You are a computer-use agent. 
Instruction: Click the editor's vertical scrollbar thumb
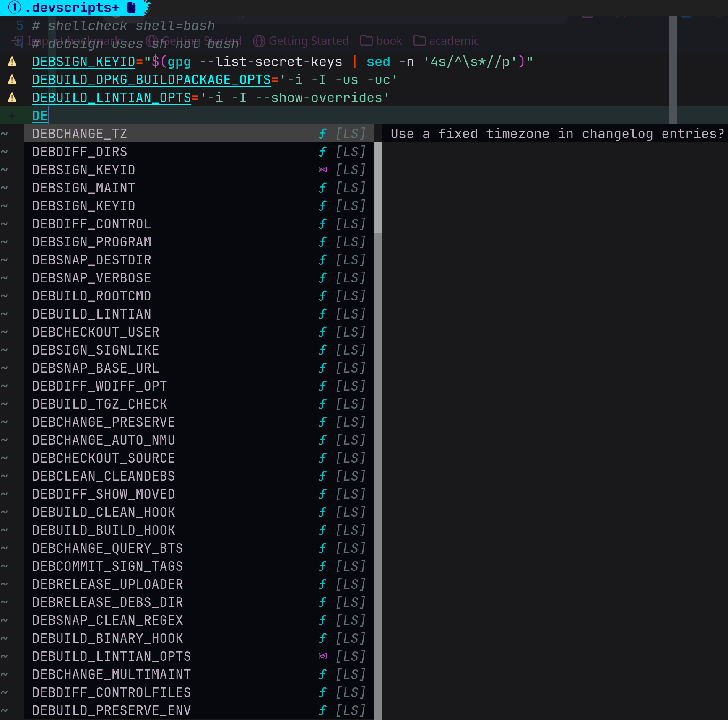click(x=673, y=70)
